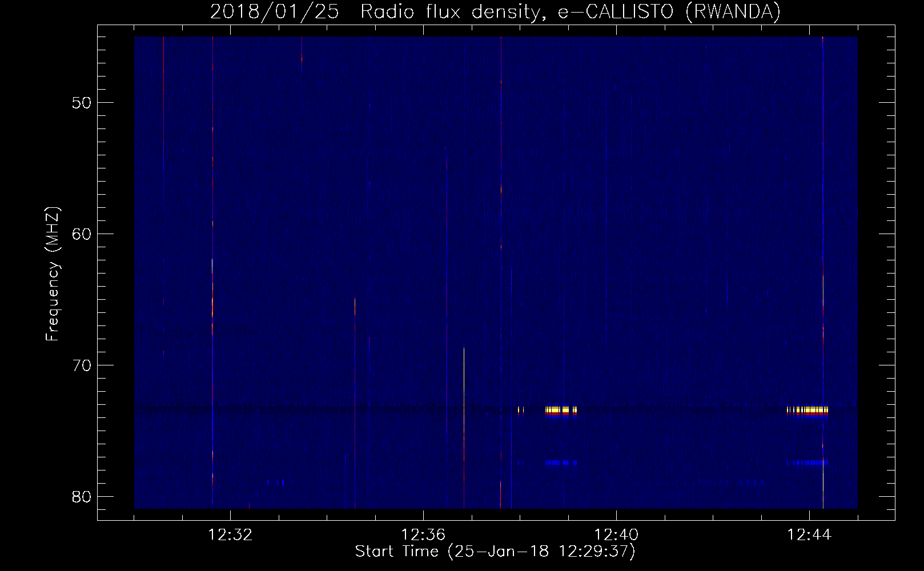The image size is (924, 571).
Task: Click the bright yellow burst near 12:44
Action: click(807, 411)
